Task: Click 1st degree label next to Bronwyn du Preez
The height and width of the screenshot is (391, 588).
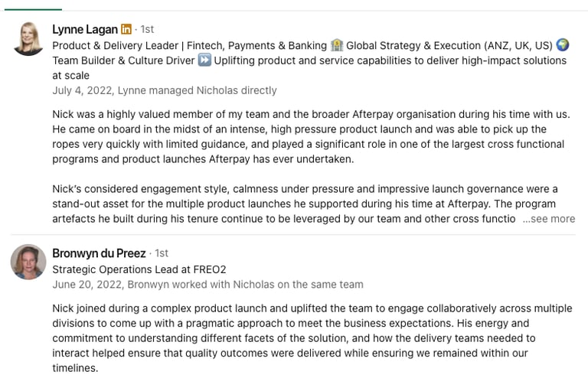Action: click(x=162, y=253)
